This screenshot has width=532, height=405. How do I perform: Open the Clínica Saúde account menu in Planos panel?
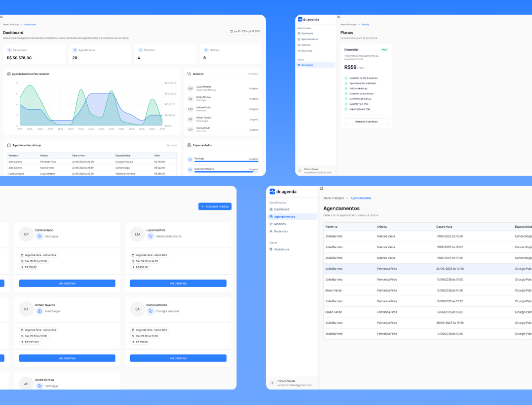[315, 171]
